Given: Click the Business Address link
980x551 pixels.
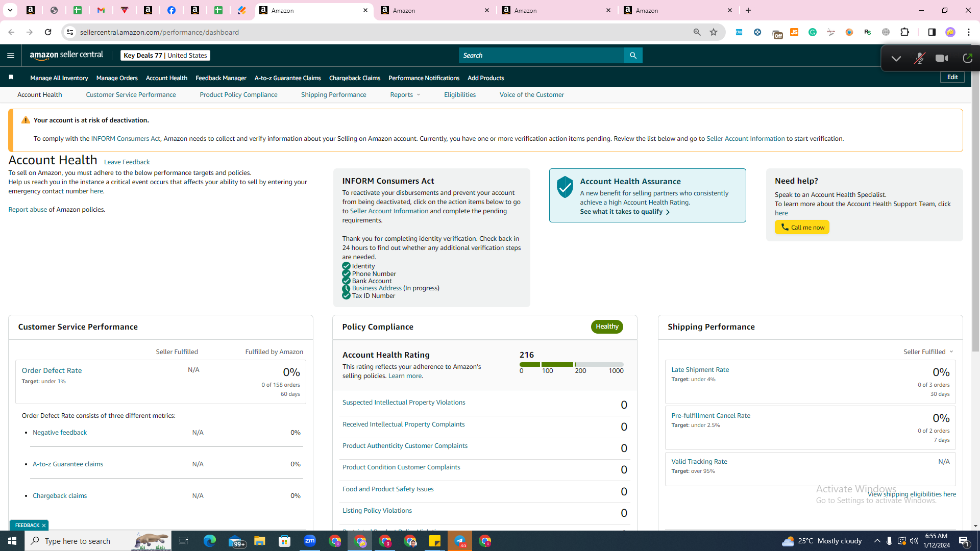Looking at the screenshot, I should pyautogui.click(x=377, y=288).
